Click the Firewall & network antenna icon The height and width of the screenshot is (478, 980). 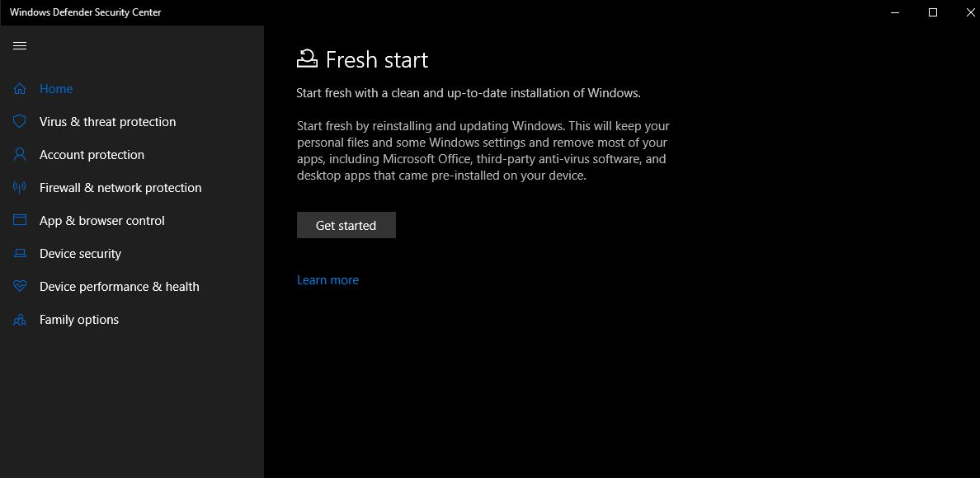(20, 188)
